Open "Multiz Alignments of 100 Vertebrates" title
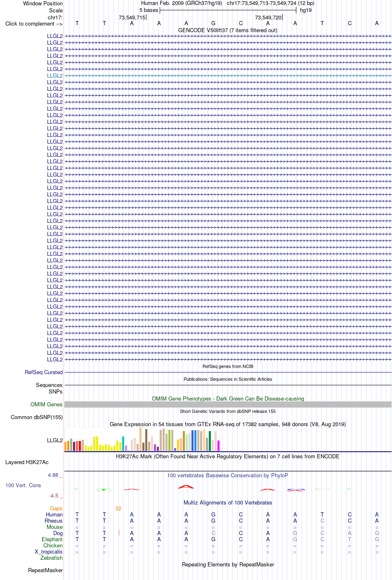 tap(228, 502)
